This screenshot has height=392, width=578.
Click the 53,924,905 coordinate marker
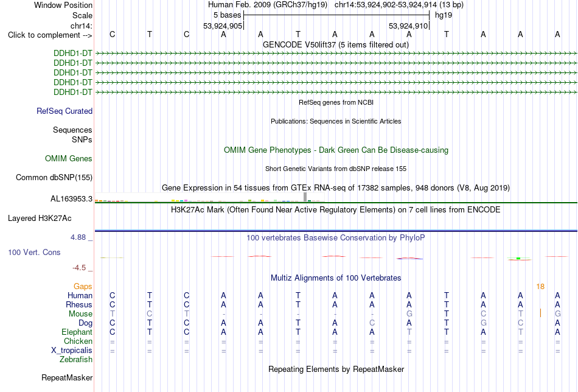[223, 26]
